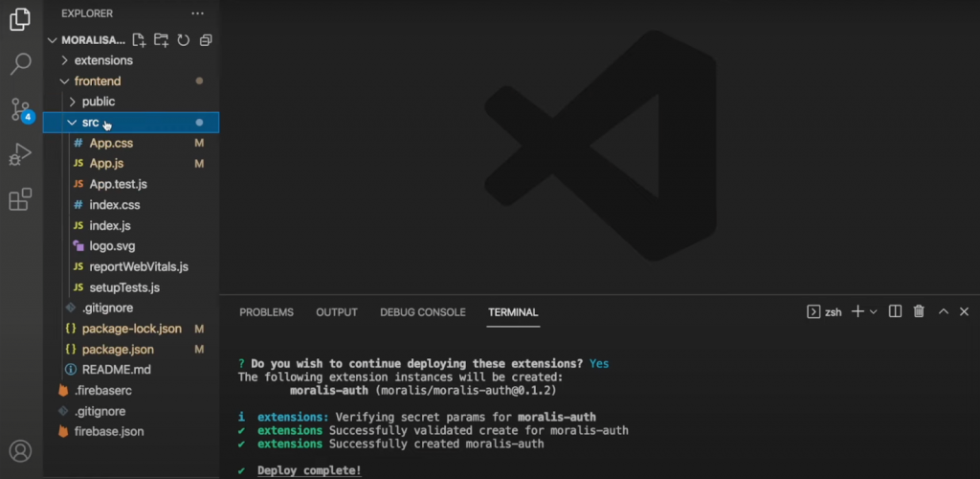Collapse the frontend folder
980x479 pixels.
(x=97, y=81)
